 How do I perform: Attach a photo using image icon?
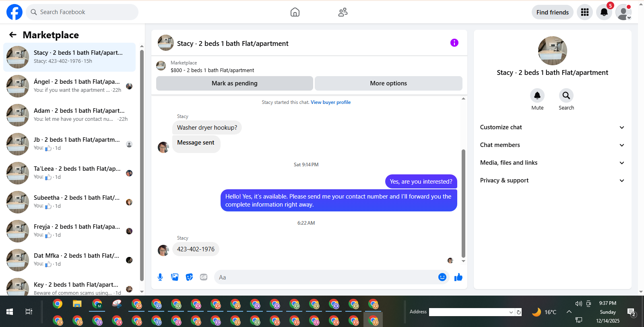point(175,277)
